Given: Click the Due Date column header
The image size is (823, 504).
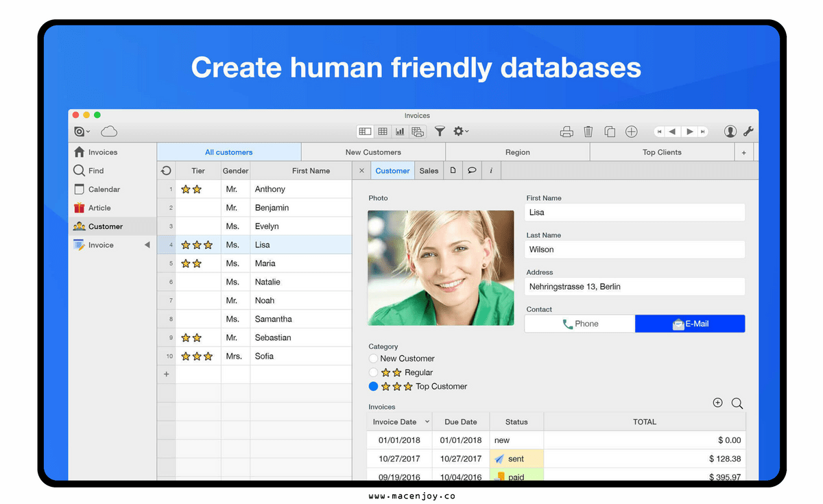Looking at the screenshot, I should (x=460, y=422).
